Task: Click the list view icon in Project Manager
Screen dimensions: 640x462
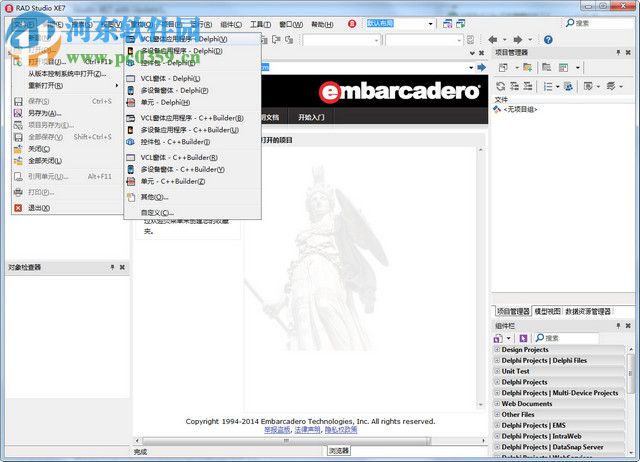Action: (x=548, y=87)
